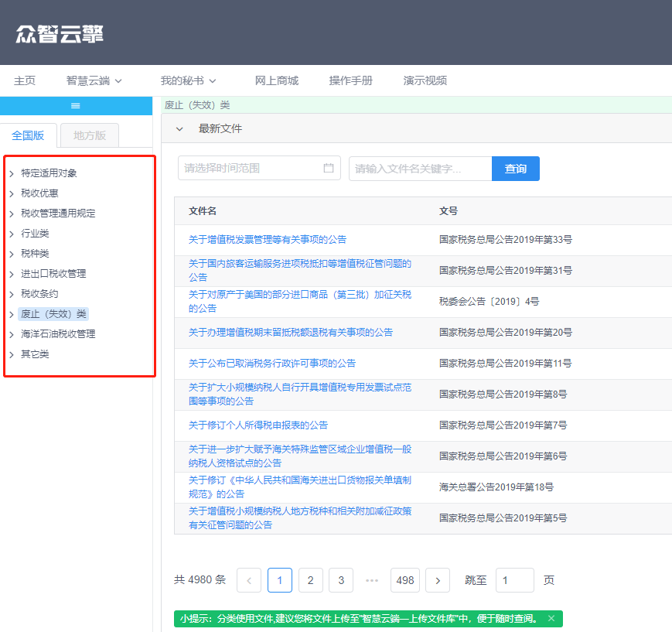672x632 pixels.
Task: Click the previous page arrow
Action: (x=249, y=580)
